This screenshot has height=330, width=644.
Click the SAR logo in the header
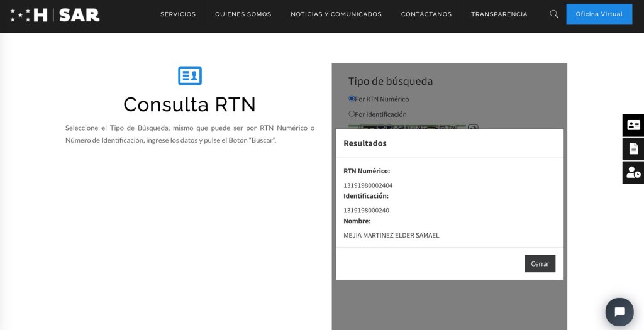click(x=55, y=14)
